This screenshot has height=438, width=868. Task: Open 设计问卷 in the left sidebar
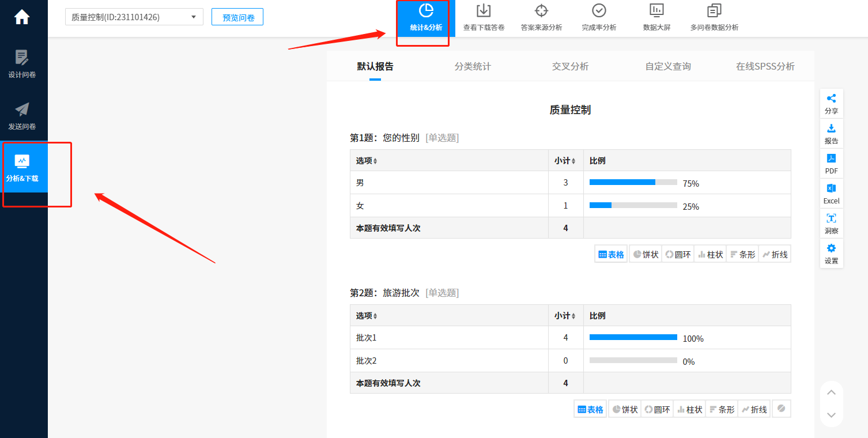click(x=22, y=64)
